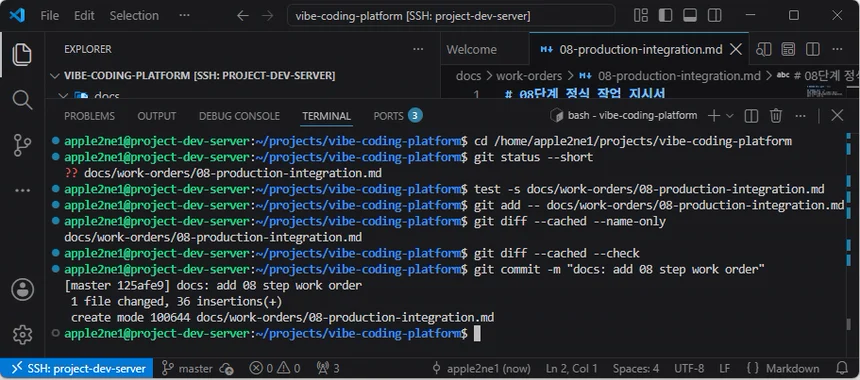860x380 pixels.
Task: Change indentation via Spaces: 4
Action: [x=636, y=368]
